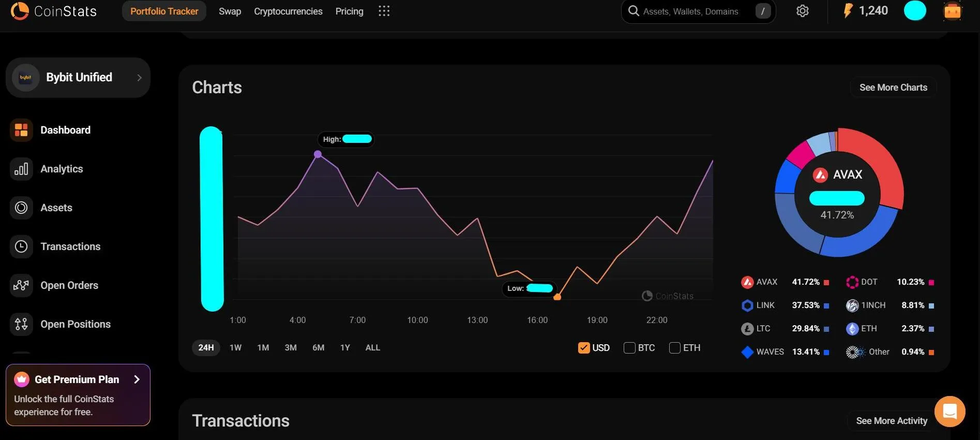The width and height of the screenshot is (980, 440).
Task: Click the Assets ring icon
Action: tap(21, 208)
